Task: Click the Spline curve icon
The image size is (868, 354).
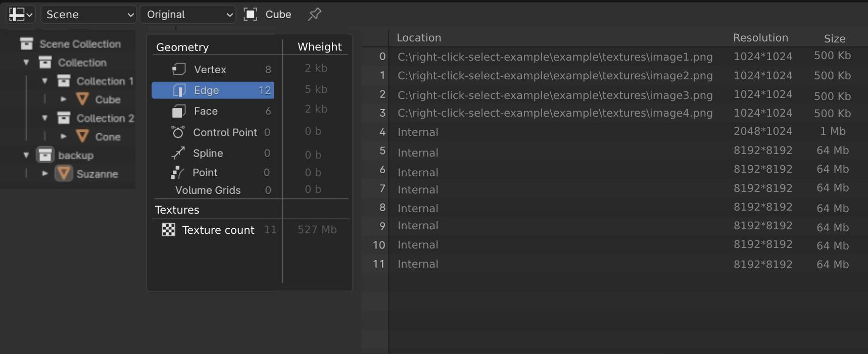Action: tap(178, 153)
